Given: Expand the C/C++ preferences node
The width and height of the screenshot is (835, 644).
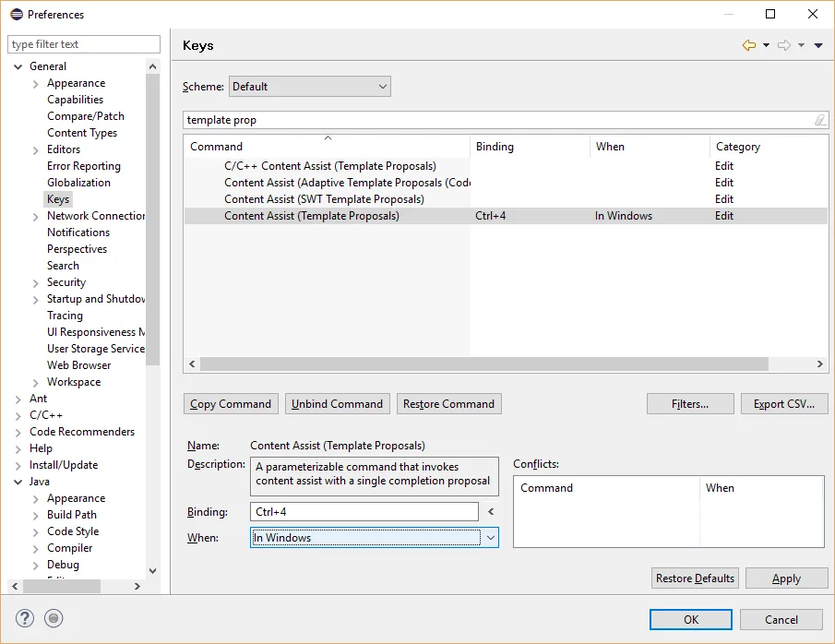Looking at the screenshot, I should pos(18,416).
